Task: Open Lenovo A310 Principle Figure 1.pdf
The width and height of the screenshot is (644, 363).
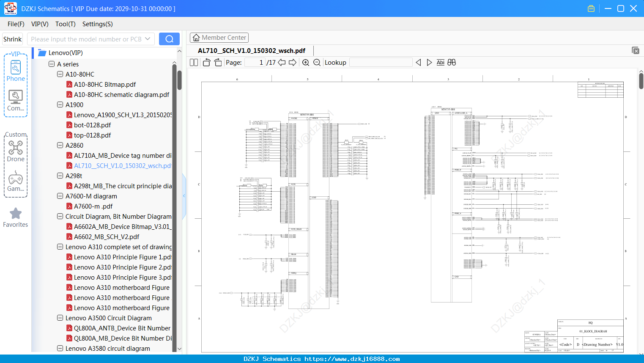Action: pyautogui.click(x=123, y=257)
